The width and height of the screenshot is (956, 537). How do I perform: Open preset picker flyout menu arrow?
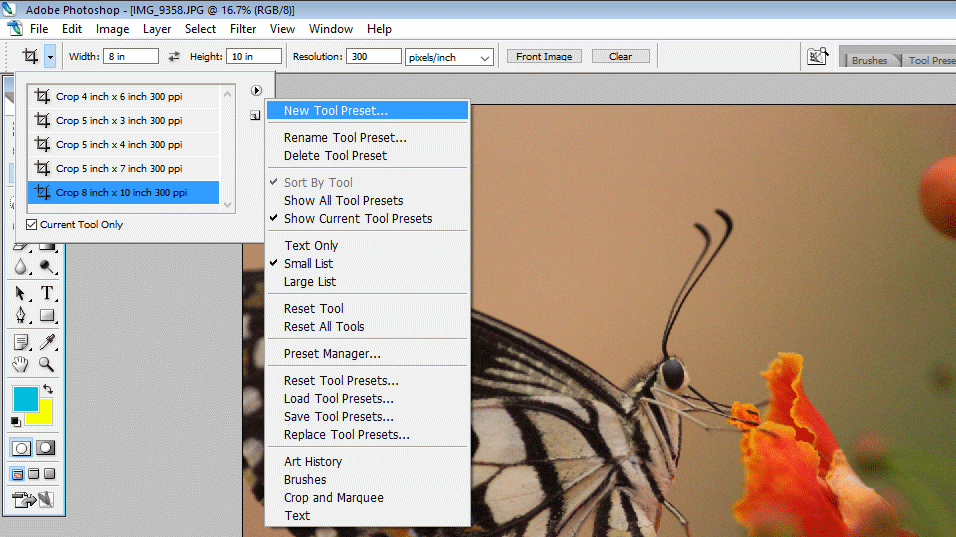(x=256, y=90)
